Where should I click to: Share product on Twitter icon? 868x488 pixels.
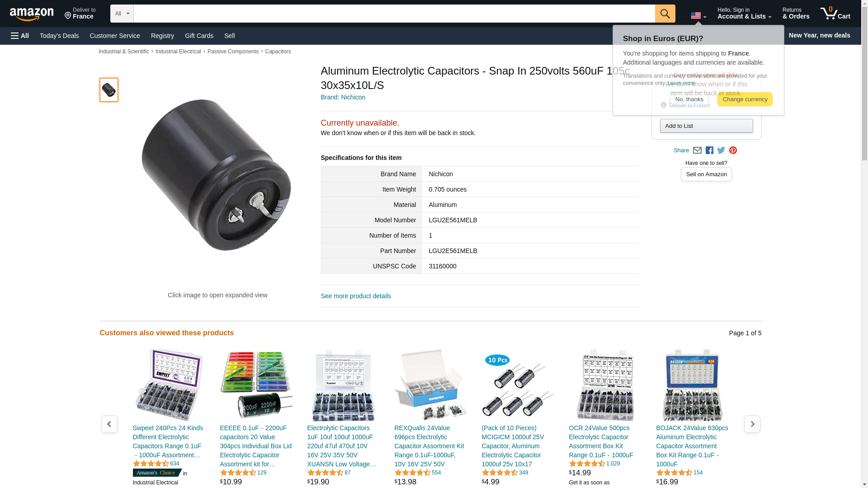click(x=721, y=150)
